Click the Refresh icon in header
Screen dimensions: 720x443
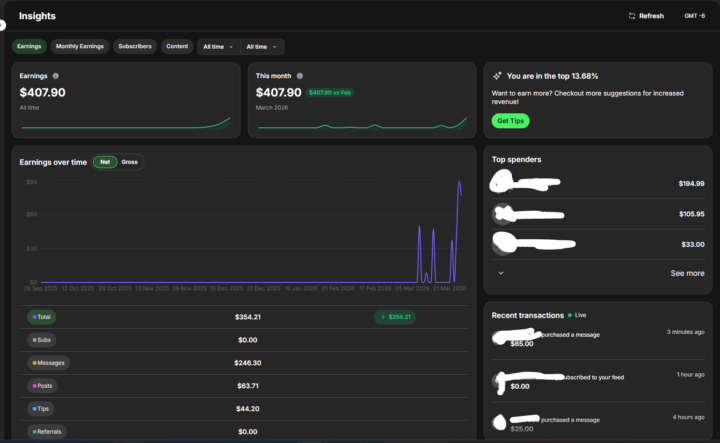(632, 16)
